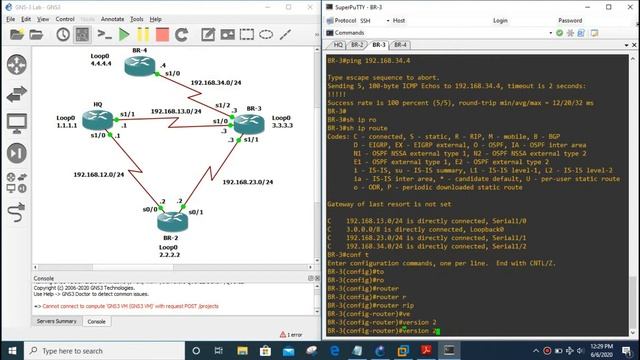Close active SuperPuTTY document tab

point(634,45)
